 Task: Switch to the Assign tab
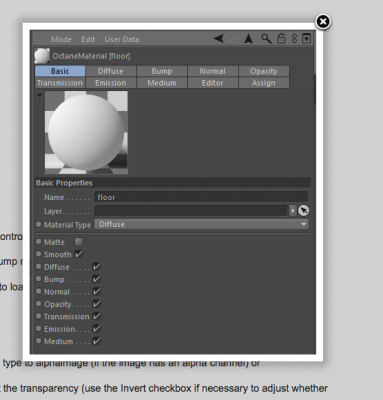(264, 83)
